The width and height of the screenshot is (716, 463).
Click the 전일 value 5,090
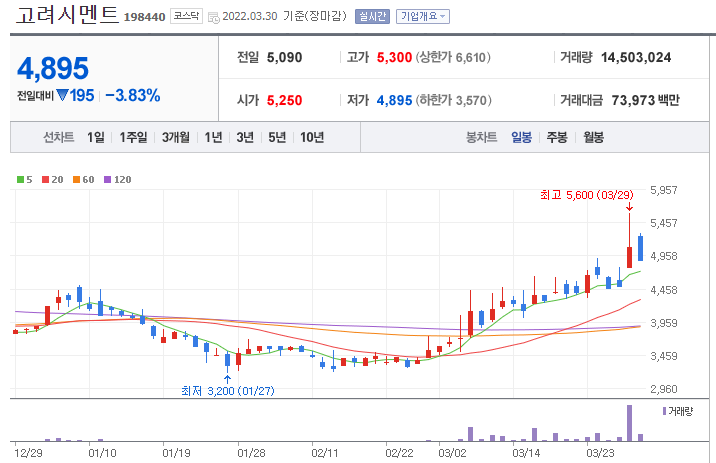click(x=284, y=58)
